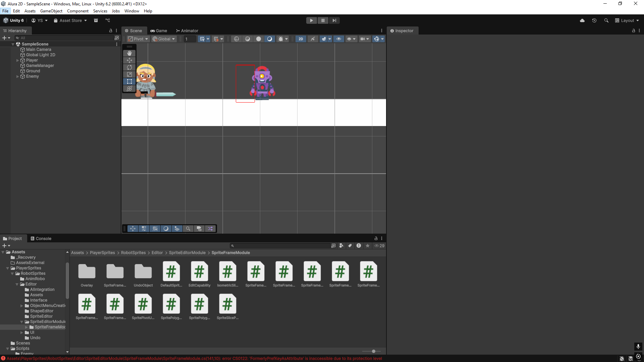Open the Layout dropdown button
The width and height of the screenshot is (644, 362).
click(627, 20)
